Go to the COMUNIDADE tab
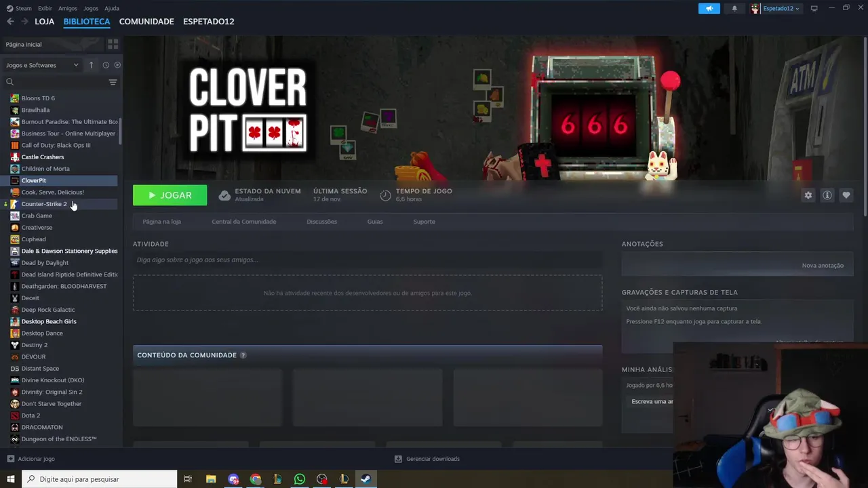This screenshot has width=868, height=488. [x=146, y=22]
